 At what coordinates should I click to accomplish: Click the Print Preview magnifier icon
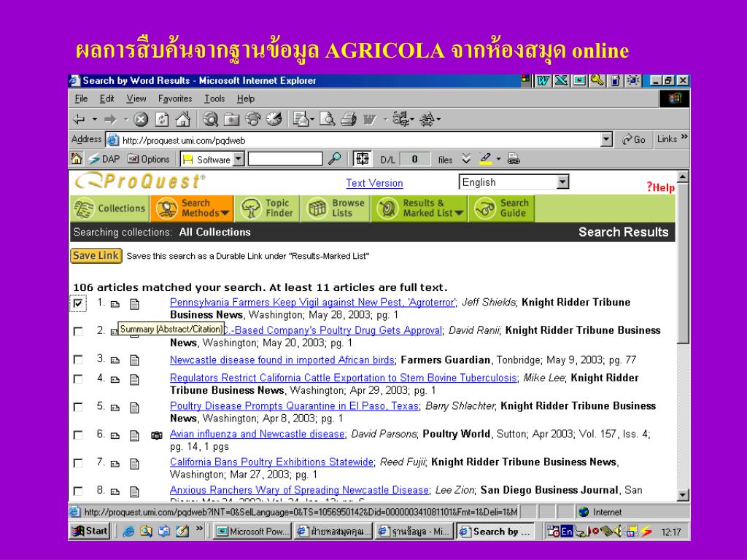(x=328, y=119)
